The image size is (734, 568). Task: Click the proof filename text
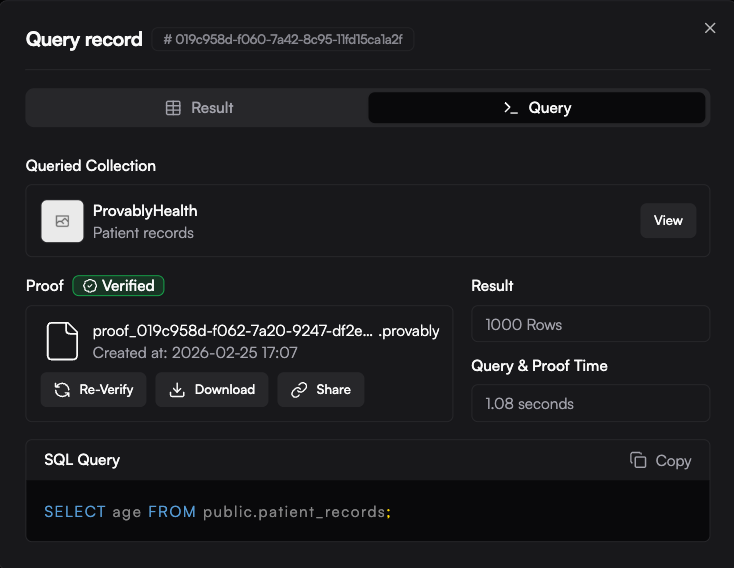pyautogui.click(x=233, y=331)
